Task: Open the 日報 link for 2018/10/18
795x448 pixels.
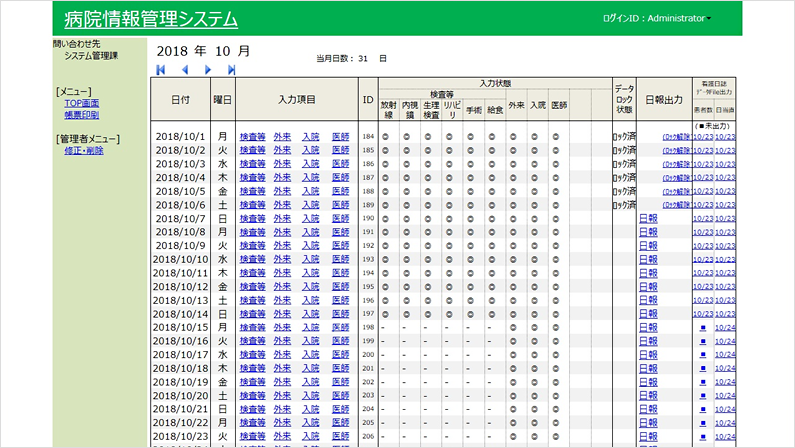Action: coord(648,369)
